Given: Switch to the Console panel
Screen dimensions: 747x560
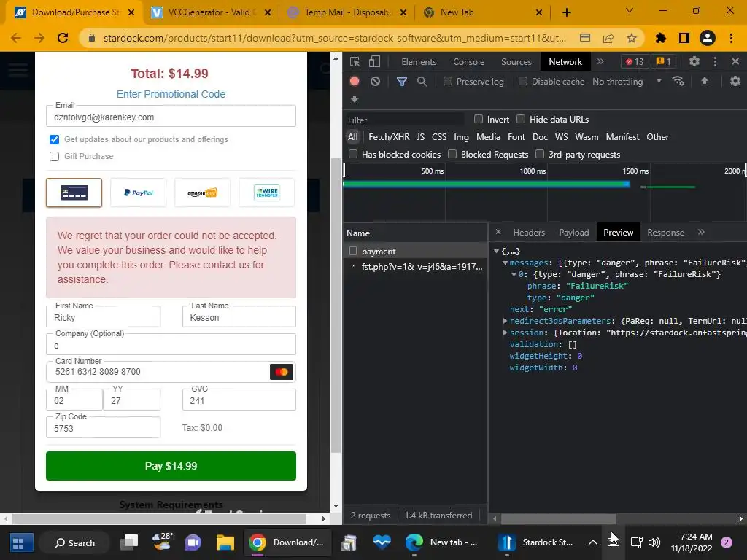Looking at the screenshot, I should click(x=469, y=62).
